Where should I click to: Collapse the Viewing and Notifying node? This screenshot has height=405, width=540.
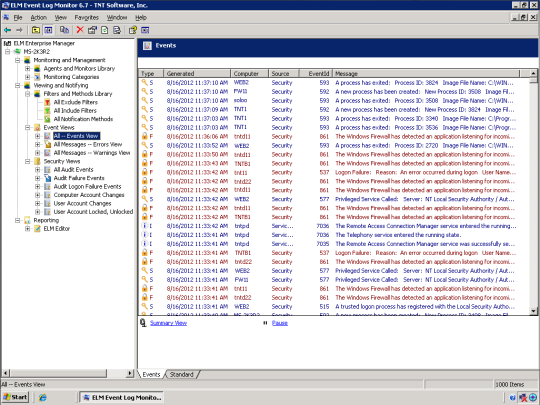[18, 85]
